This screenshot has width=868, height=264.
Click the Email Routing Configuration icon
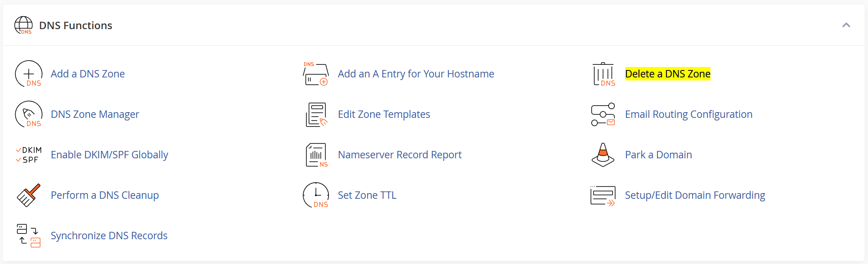click(x=603, y=114)
